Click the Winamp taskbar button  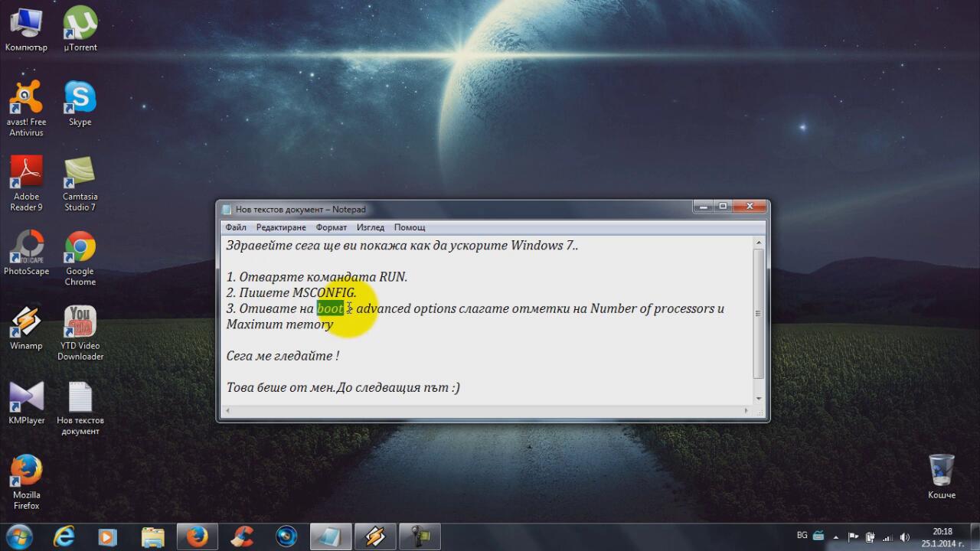pyautogui.click(x=375, y=536)
